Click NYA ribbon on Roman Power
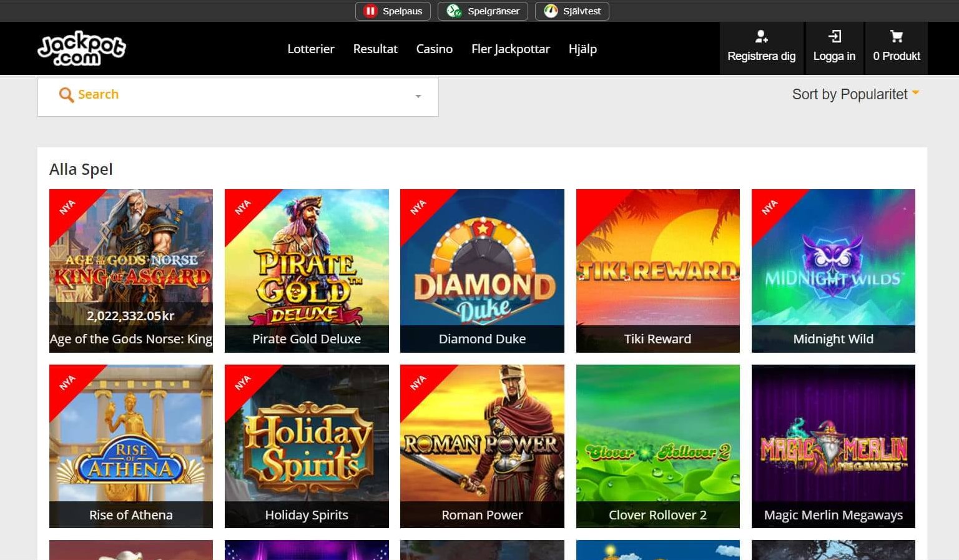Viewport: 959px width, 560px height. (x=418, y=383)
